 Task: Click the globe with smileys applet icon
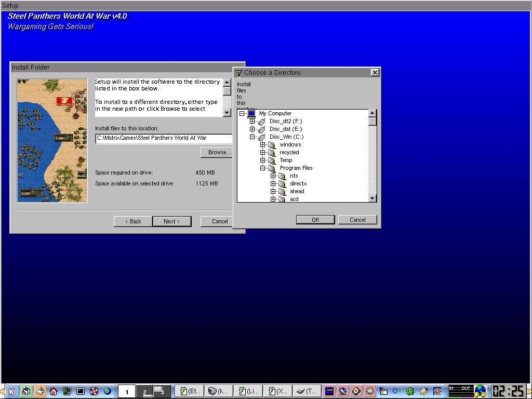pos(480,391)
